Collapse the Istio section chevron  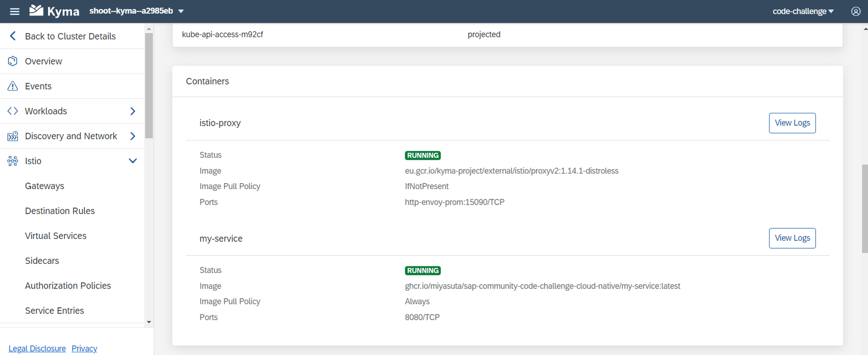133,161
